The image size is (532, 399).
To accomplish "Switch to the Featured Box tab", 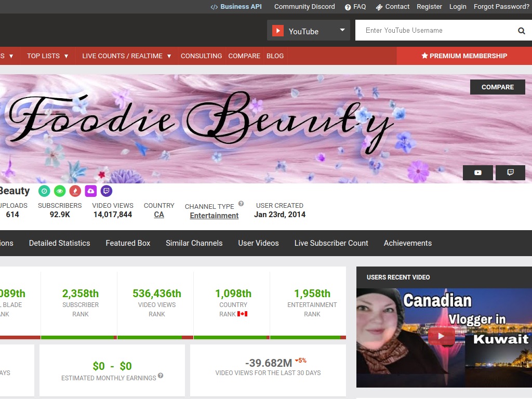I will (128, 243).
